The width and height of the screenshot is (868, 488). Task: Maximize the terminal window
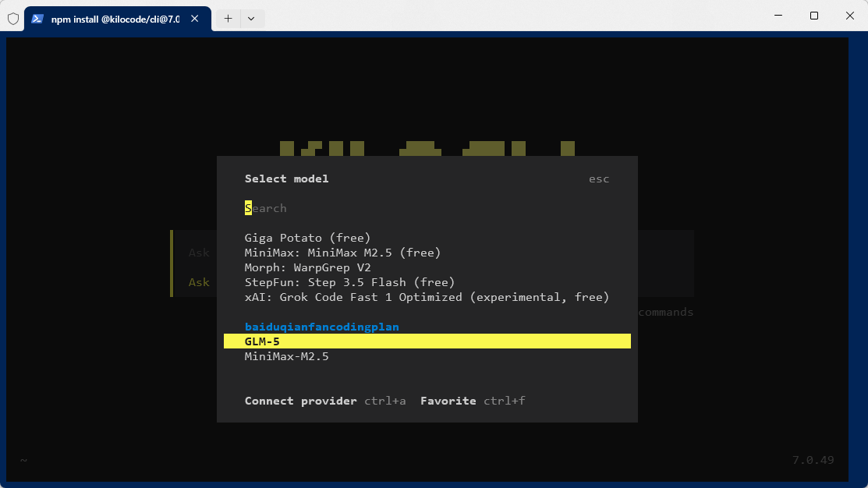(813, 16)
